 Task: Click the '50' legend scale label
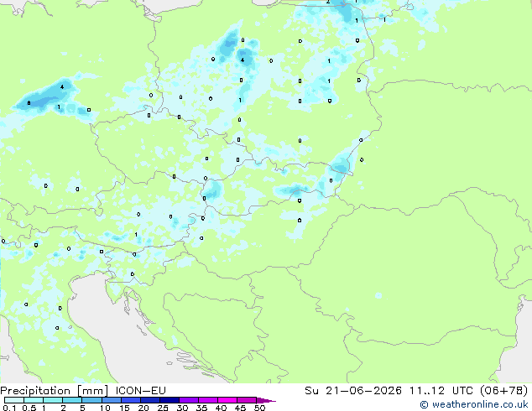[x=259, y=408]
